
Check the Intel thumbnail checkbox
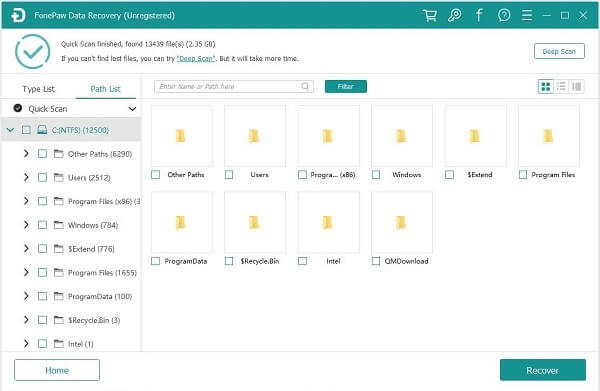(x=302, y=261)
